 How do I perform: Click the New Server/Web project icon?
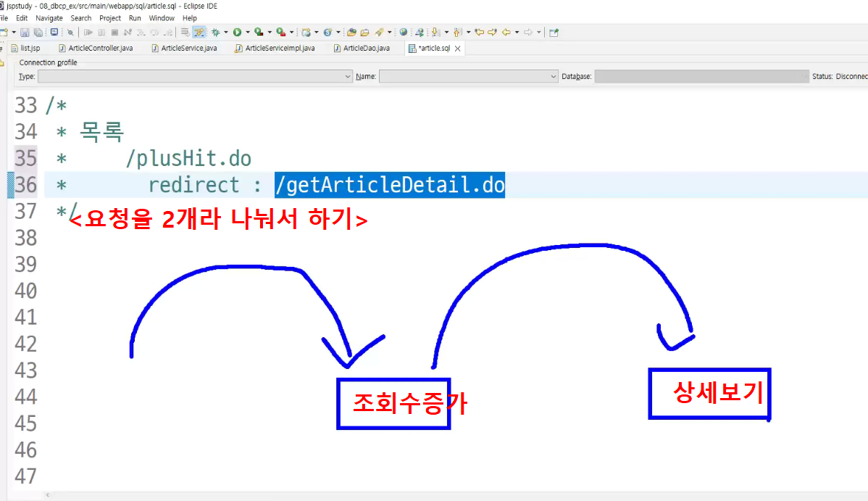(306, 32)
